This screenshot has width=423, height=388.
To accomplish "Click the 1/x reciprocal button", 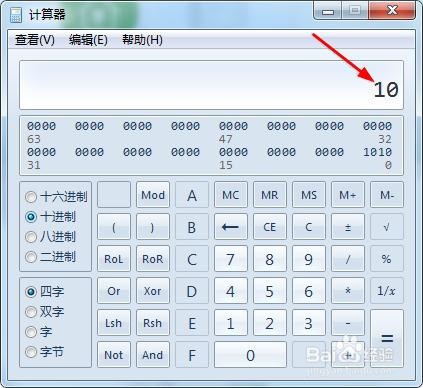I will (x=387, y=291).
